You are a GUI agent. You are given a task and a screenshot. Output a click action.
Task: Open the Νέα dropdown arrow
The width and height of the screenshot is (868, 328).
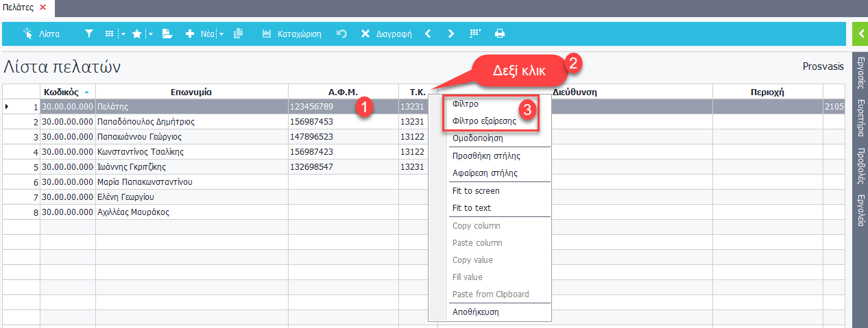click(x=221, y=34)
